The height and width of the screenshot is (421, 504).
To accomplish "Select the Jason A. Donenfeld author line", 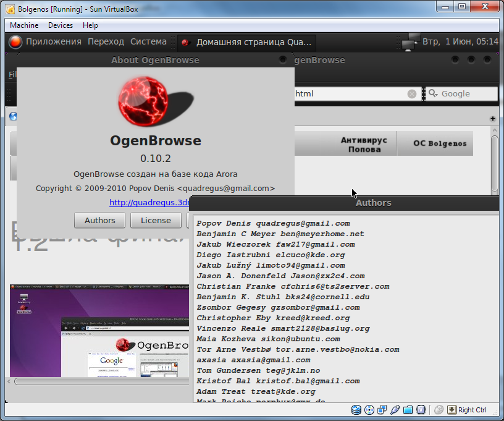I will click(280, 276).
